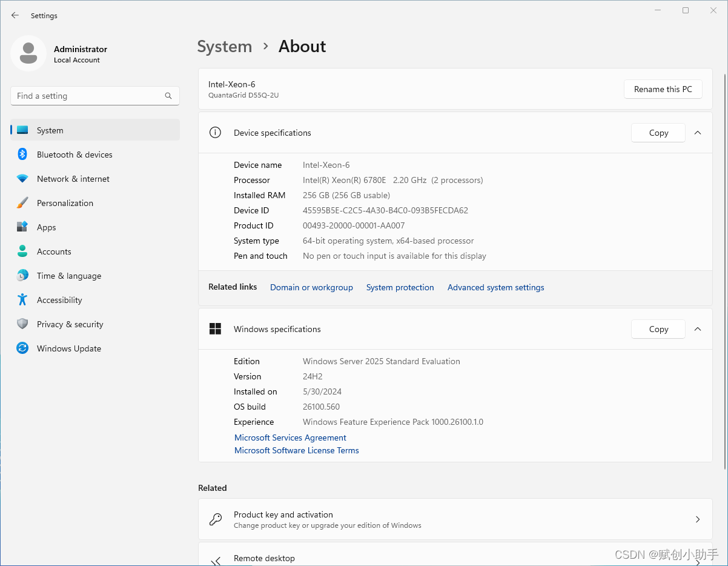
Task: Collapse the Windows specifications section
Action: (x=698, y=329)
